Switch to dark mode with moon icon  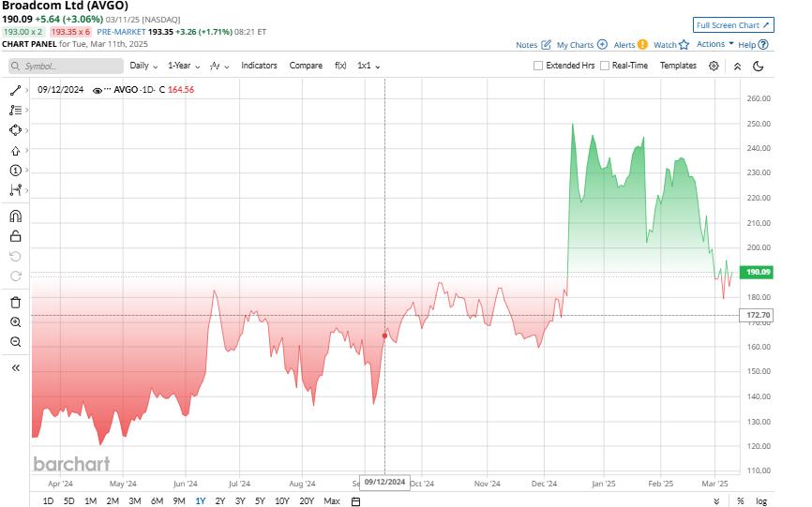759,67
